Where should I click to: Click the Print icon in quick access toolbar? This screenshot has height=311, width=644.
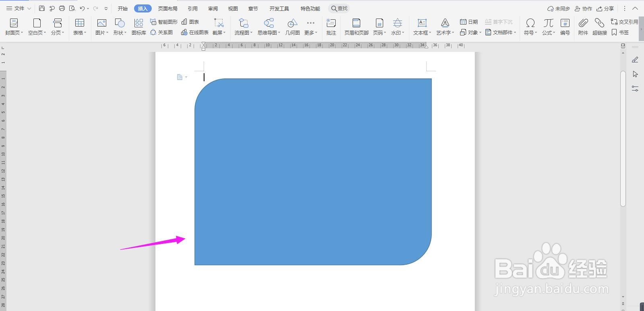62,8
